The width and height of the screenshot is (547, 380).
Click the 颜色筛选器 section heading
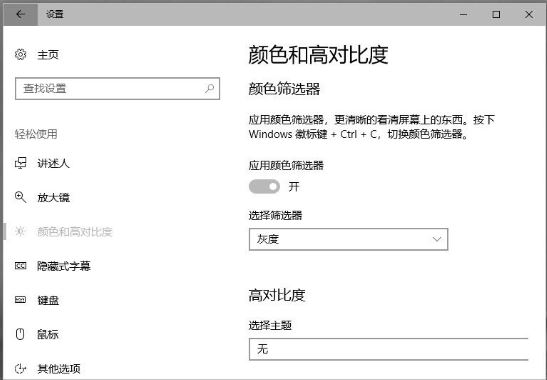click(284, 89)
